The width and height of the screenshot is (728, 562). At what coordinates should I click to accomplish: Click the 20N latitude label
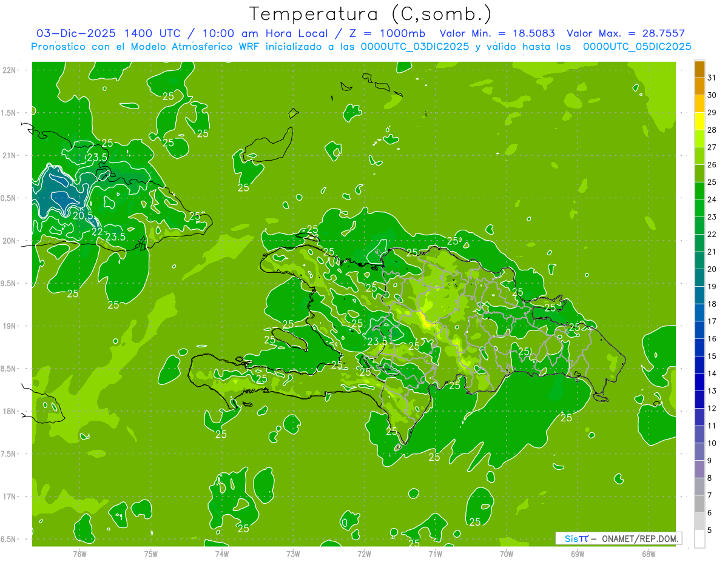(10, 241)
